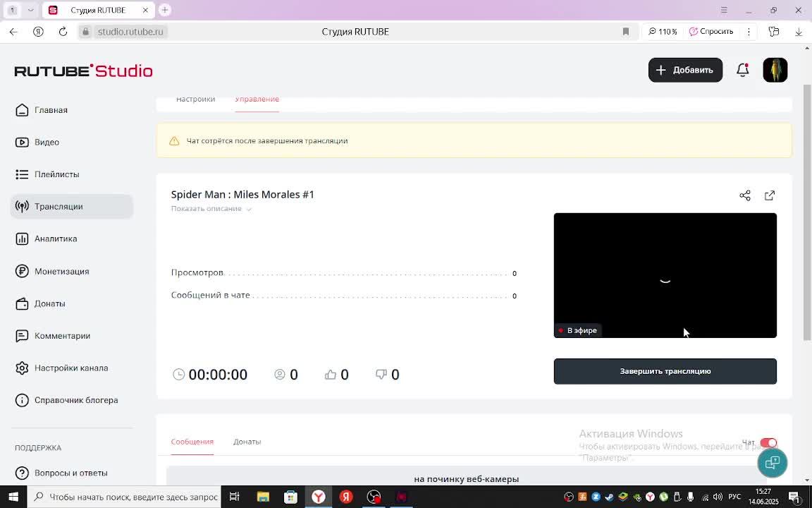
Task: Select the Сообщения tab
Action: (x=192, y=442)
